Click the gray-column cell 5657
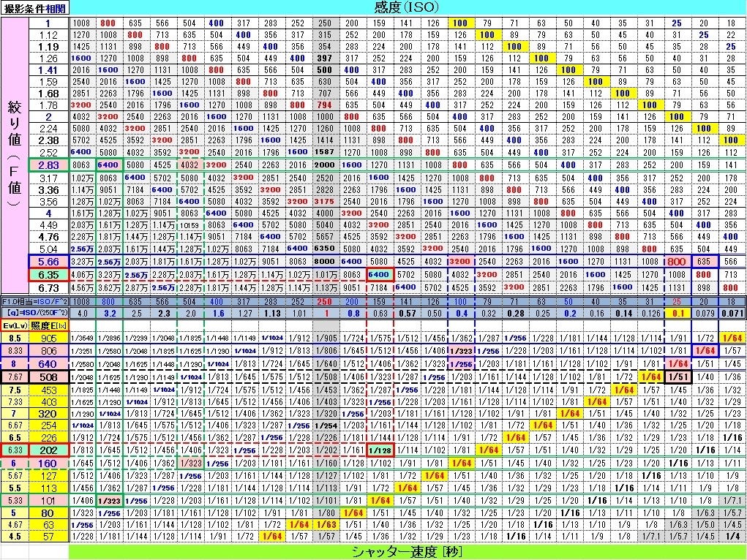 325,237
